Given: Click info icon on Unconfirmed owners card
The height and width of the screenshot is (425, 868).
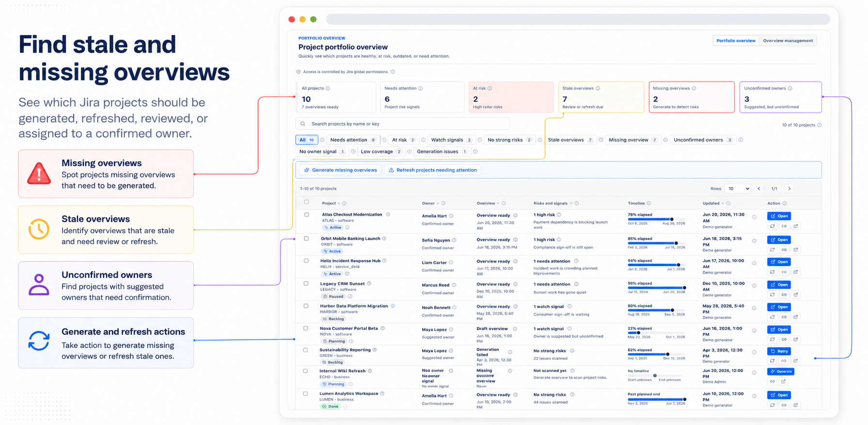Looking at the screenshot, I should pyautogui.click(x=790, y=88).
